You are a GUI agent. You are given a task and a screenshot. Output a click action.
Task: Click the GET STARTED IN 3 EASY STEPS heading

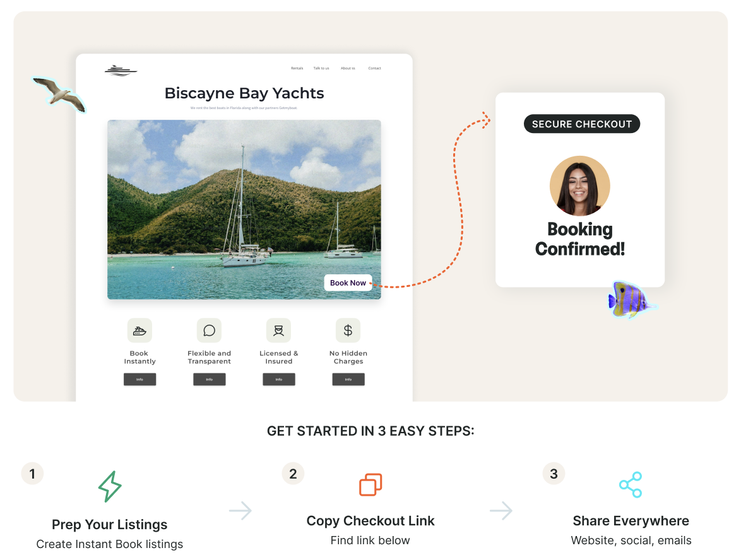(370, 431)
